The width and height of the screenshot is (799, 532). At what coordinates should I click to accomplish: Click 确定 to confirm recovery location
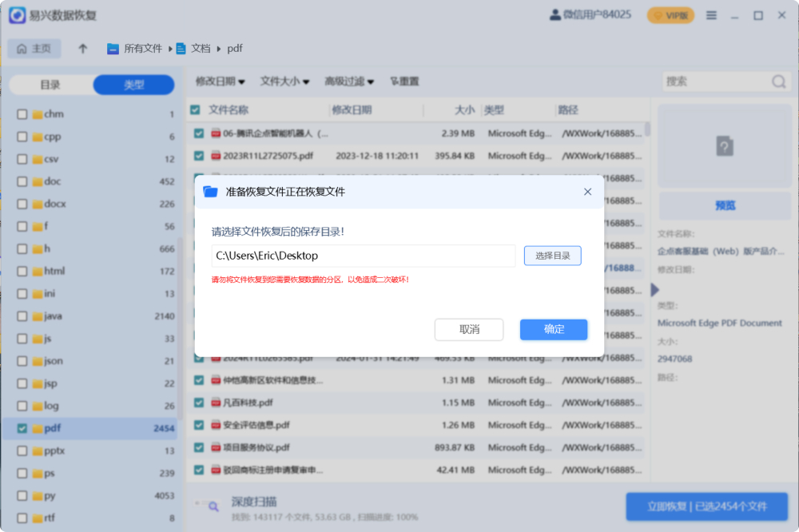[x=553, y=329]
